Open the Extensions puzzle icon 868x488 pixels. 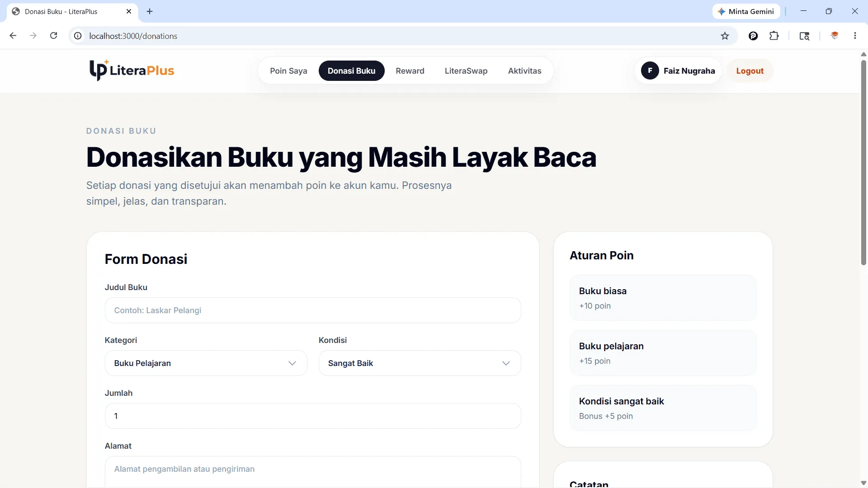(774, 36)
